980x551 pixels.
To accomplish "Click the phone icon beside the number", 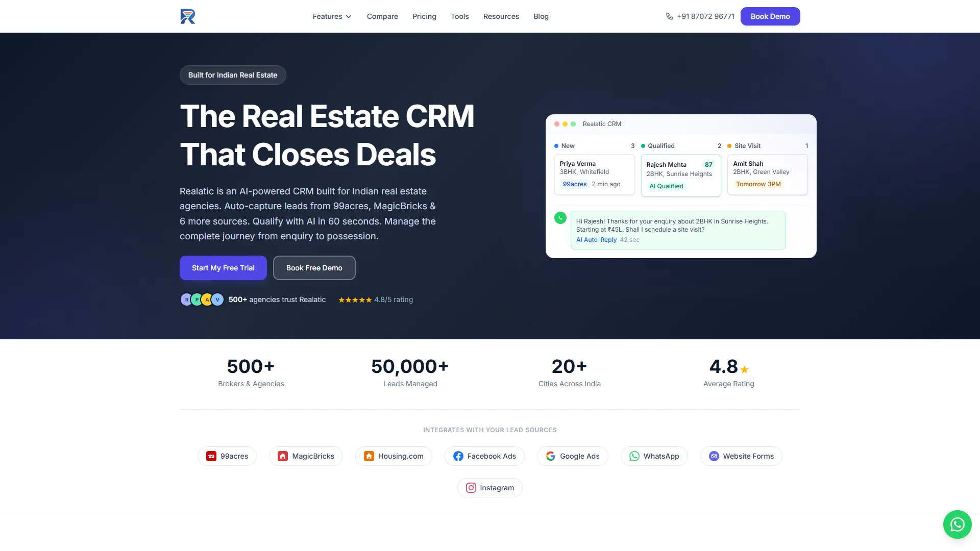I will tap(670, 16).
